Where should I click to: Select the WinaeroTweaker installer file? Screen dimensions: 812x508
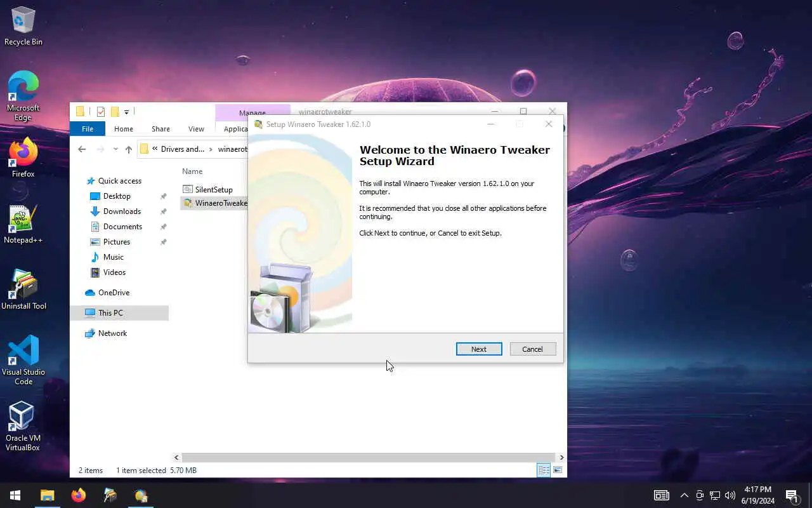point(214,203)
